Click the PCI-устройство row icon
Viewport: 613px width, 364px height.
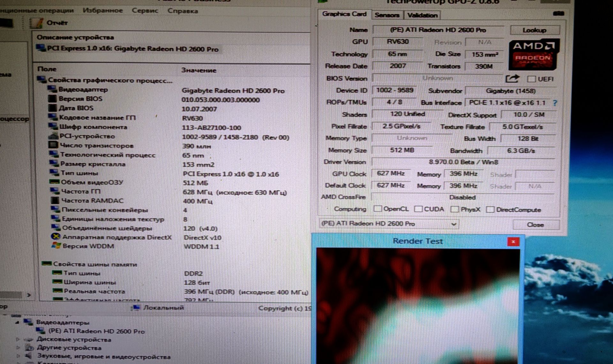[x=53, y=136]
